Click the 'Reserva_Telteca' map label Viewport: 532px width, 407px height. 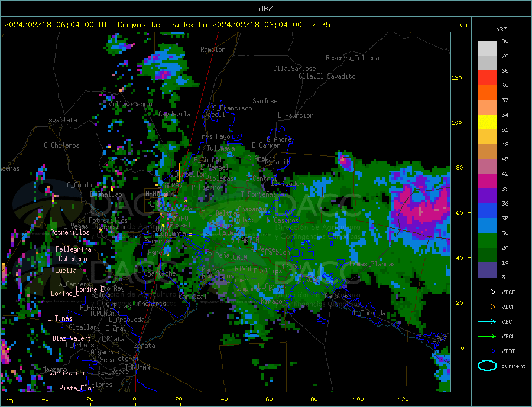click(352, 58)
